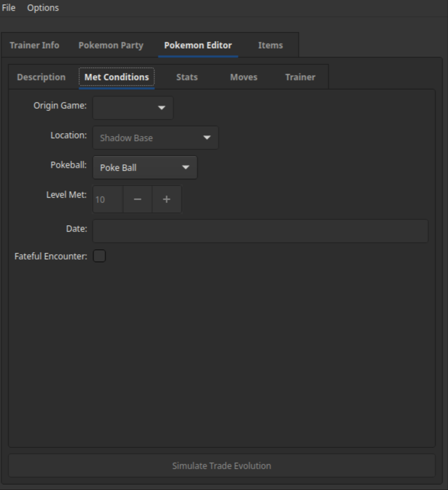The height and width of the screenshot is (490, 448).
Task: Switch to the Trainer Info tab
Action: click(34, 45)
